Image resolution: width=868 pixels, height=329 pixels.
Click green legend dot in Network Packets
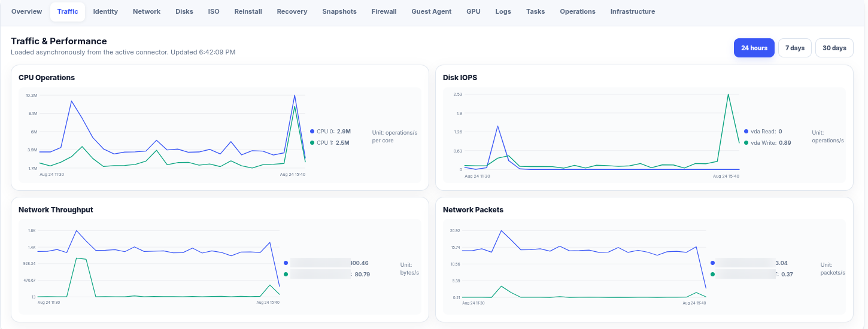pos(712,274)
